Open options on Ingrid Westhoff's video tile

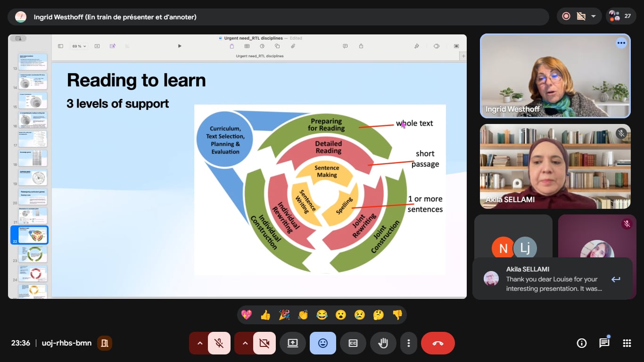(621, 43)
